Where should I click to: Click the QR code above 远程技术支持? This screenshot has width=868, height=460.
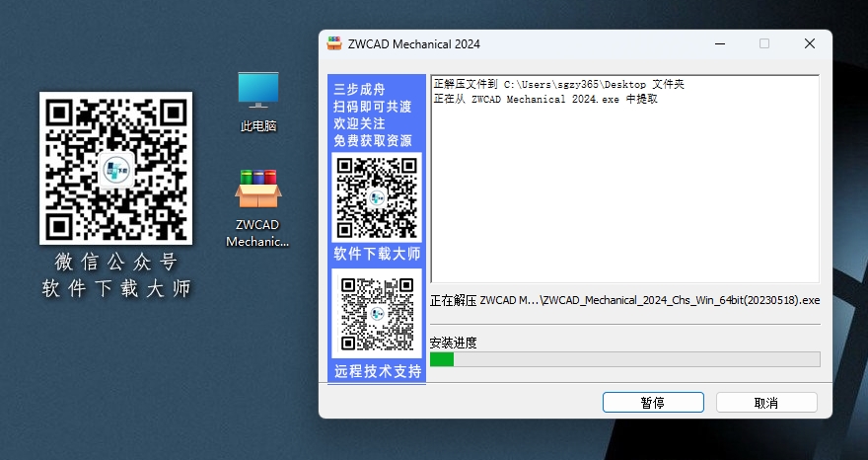point(377,314)
